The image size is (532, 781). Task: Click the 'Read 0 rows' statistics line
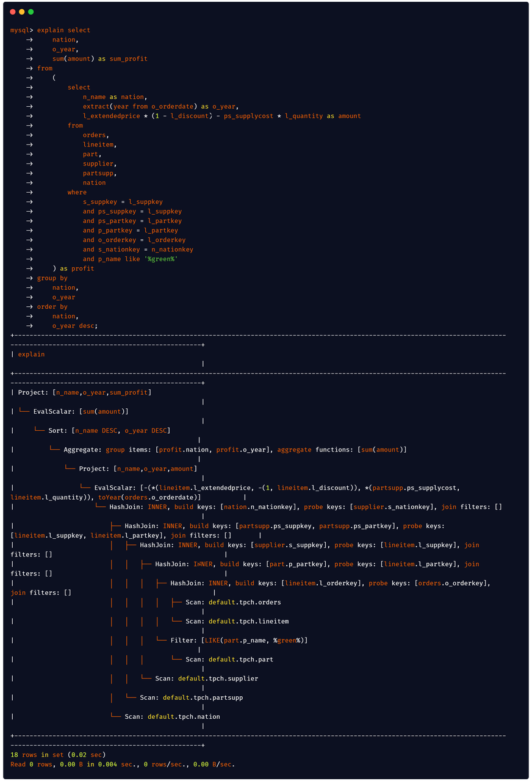pyautogui.click(x=122, y=764)
